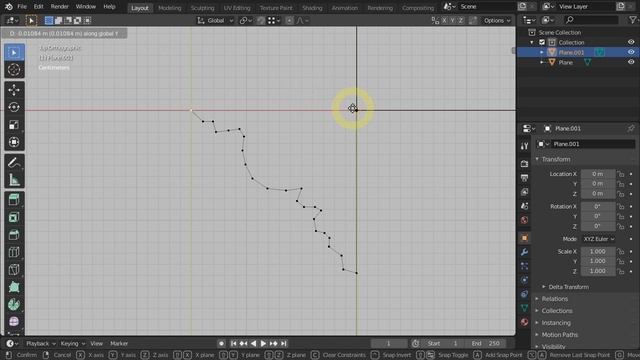Select the Select Box tool
Screen dimensions: 640x360
(14, 52)
